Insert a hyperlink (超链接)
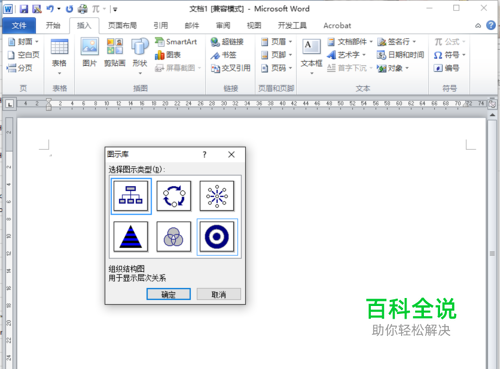This screenshot has width=500, height=369. [227, 42]
